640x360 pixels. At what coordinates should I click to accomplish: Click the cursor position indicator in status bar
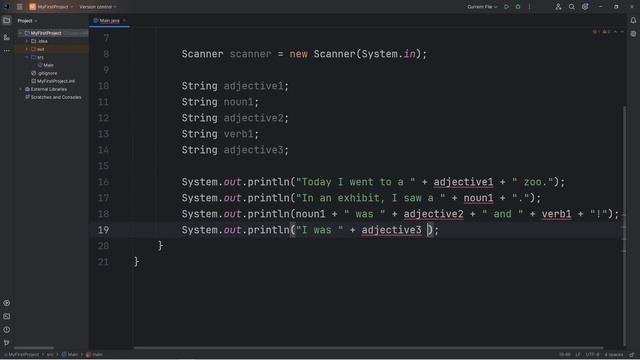[x=565, y=355]
